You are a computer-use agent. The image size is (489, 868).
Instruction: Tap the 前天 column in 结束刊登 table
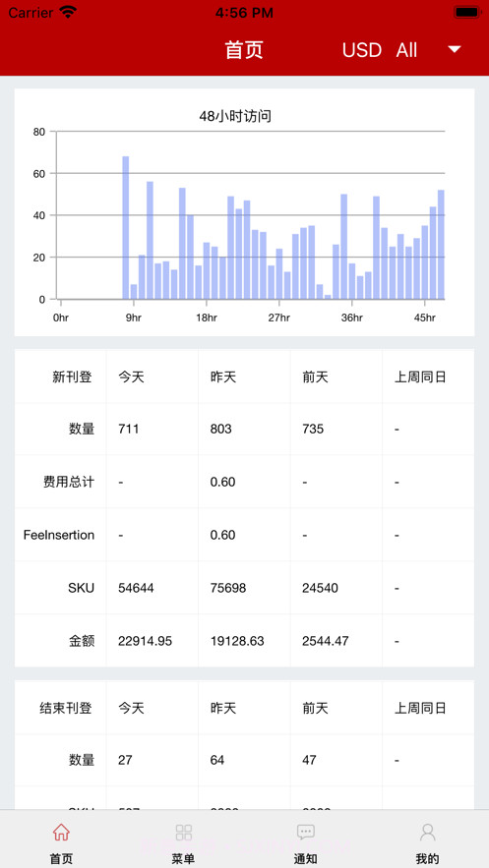coord(315,708)
